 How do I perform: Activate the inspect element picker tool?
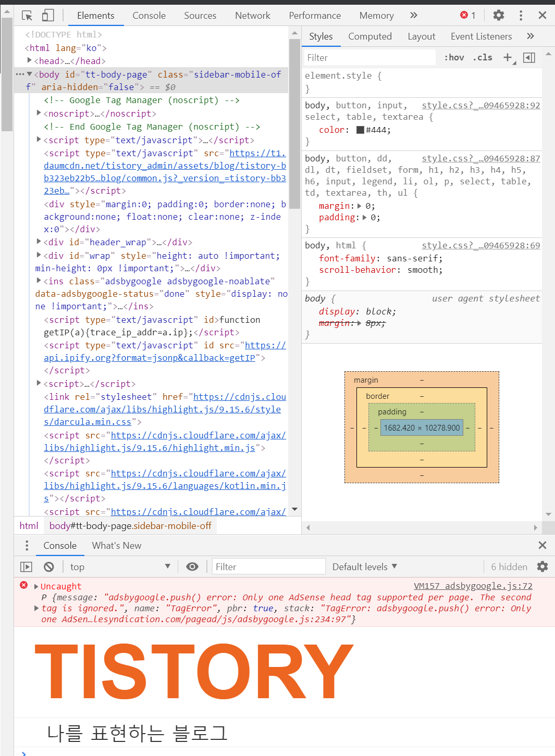[27, 16]
